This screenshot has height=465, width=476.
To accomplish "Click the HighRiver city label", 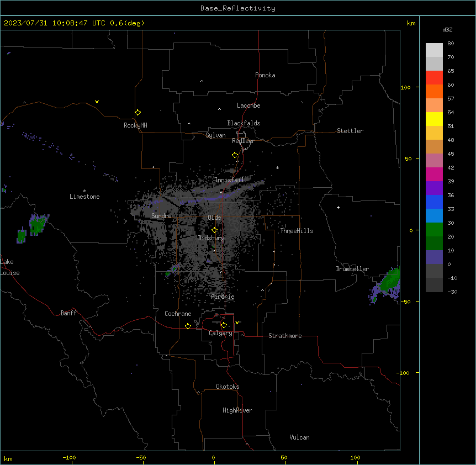I will (x=237, y=410).
